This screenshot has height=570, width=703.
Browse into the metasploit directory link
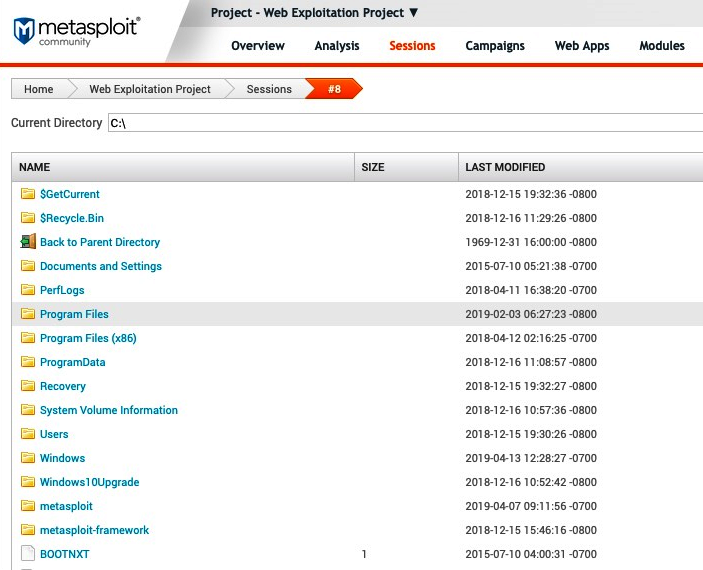66,506
